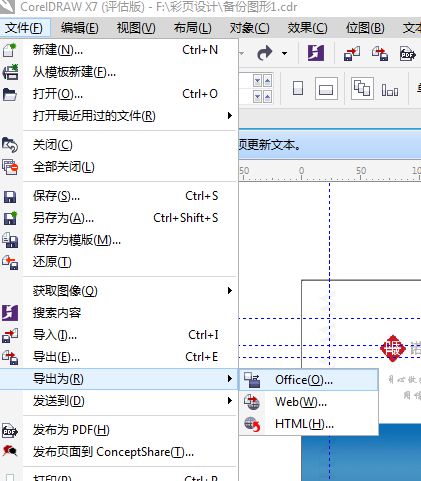421x481 pixels.
Task: Expand 打开最近用过的文件(R) submenu arrow
Action: tap(229, 116)
